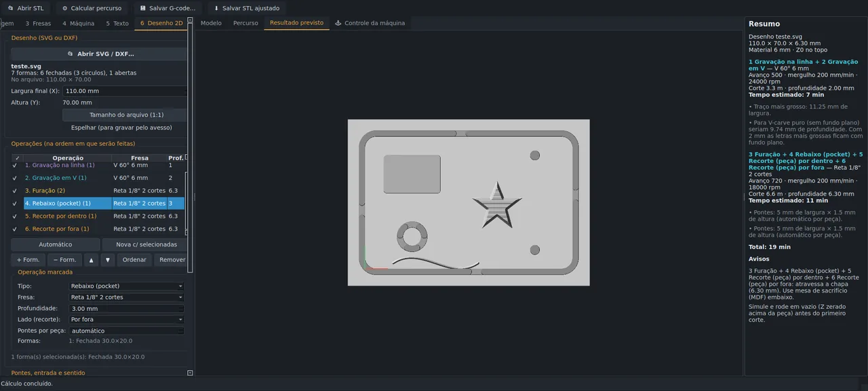Image resolution: width=868 pixels, height=391 pixels.
Task: Click Salvar STL ajustado download button
Action: (246, 8)
